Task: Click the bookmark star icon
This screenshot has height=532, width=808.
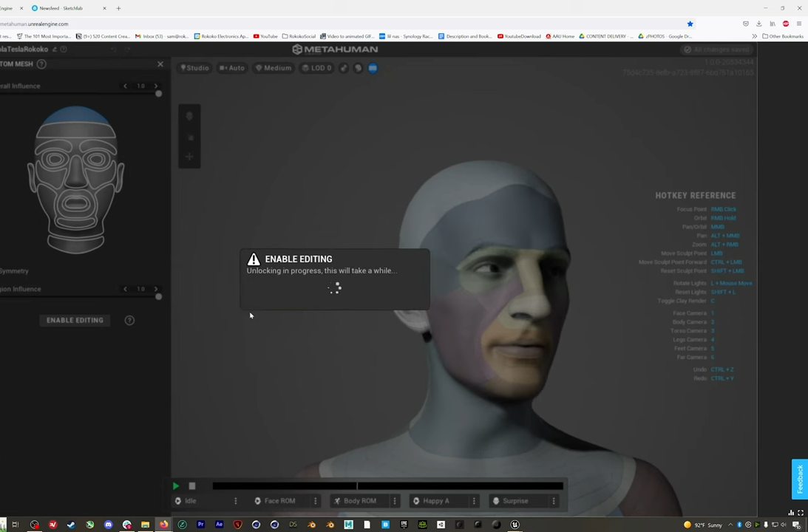Action: [690, 24]
